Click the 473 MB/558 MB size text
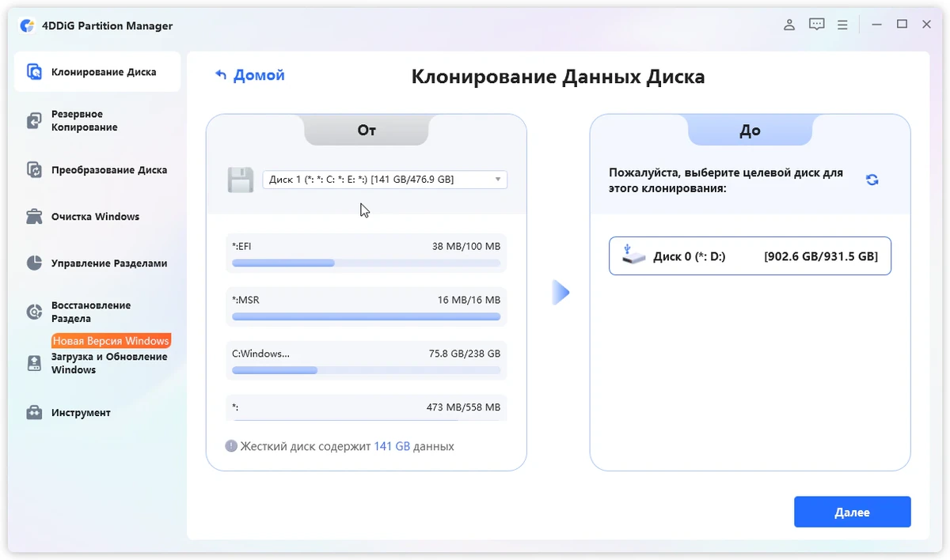 click(463, 407)
